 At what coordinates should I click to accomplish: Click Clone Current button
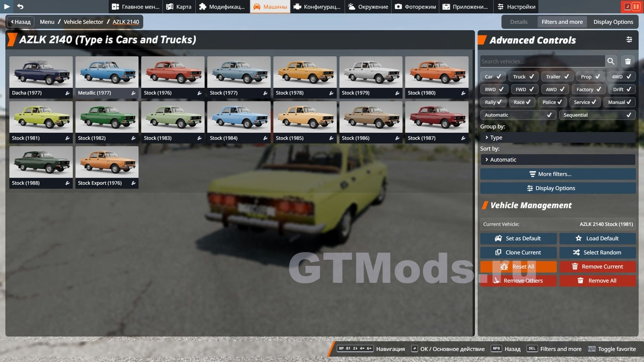point(518,253)
